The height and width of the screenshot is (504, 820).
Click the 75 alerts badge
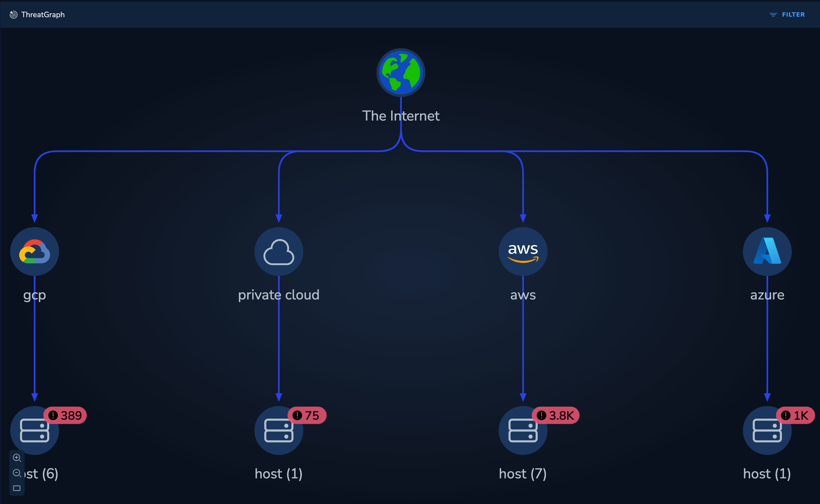(307, 415)
